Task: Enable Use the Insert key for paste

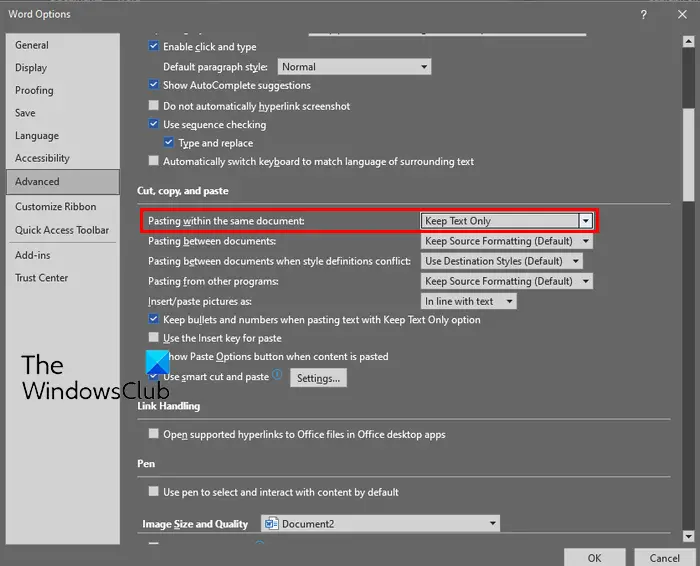Action: click(154, 337)
